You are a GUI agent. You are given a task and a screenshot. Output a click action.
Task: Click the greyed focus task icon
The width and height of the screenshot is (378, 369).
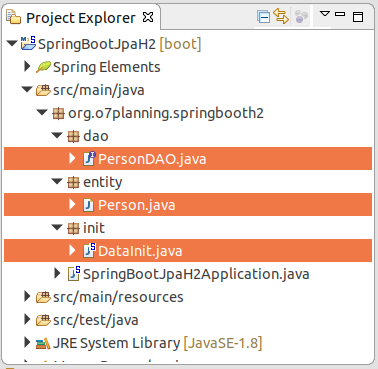[301, 17]
